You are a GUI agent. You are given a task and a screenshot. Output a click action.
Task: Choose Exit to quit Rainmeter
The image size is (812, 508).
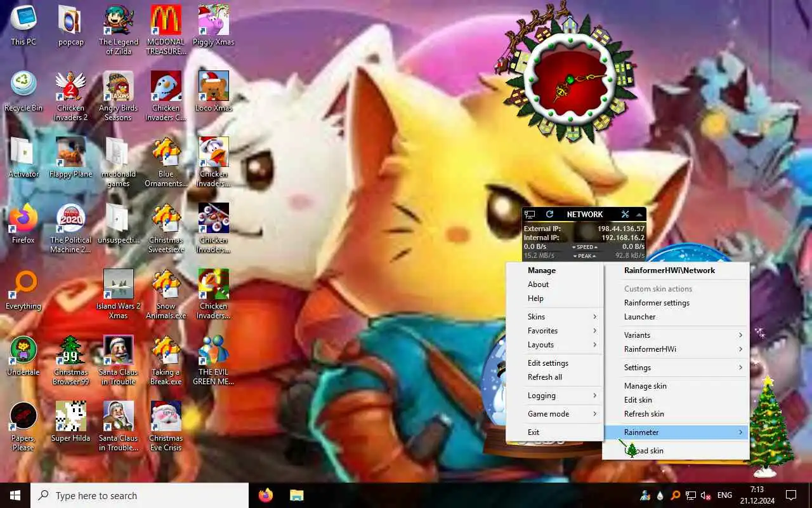click(554, 432)
